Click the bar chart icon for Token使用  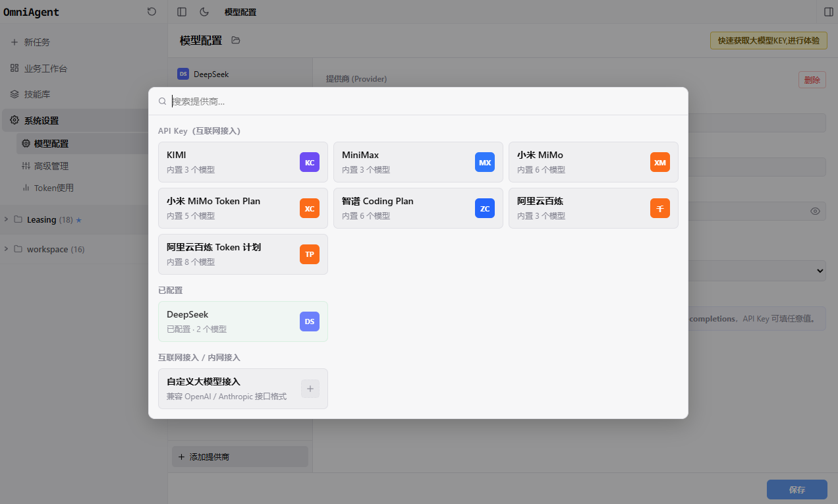(26, 188)
